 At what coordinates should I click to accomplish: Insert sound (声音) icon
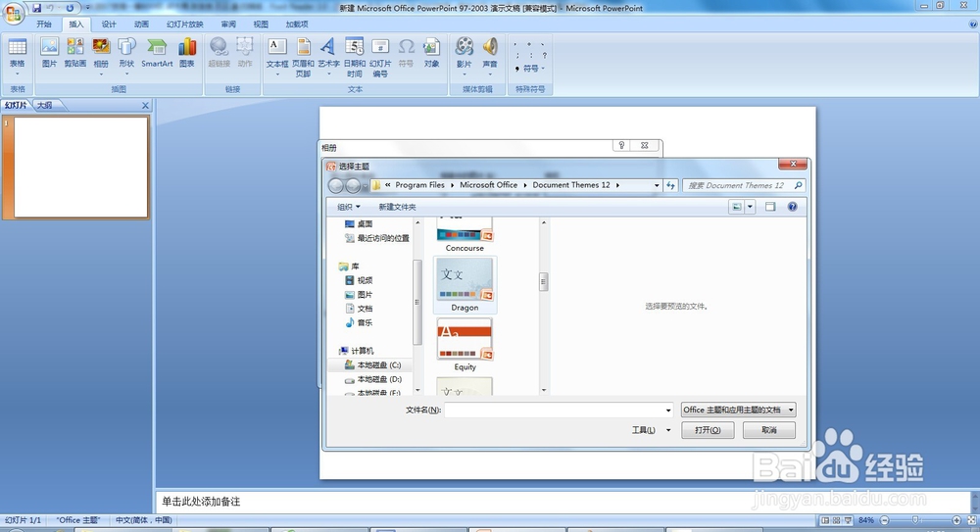click(x=490, y=53)
